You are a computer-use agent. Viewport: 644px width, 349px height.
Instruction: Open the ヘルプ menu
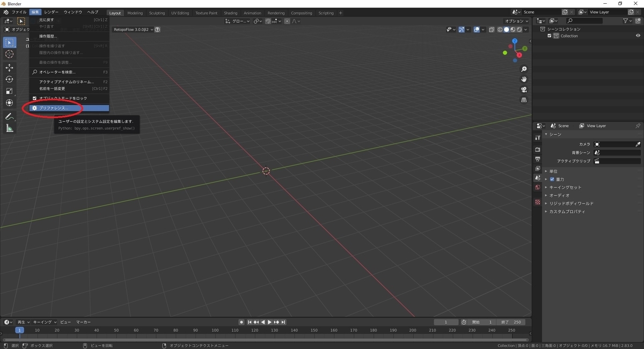(x=93, y=12)
